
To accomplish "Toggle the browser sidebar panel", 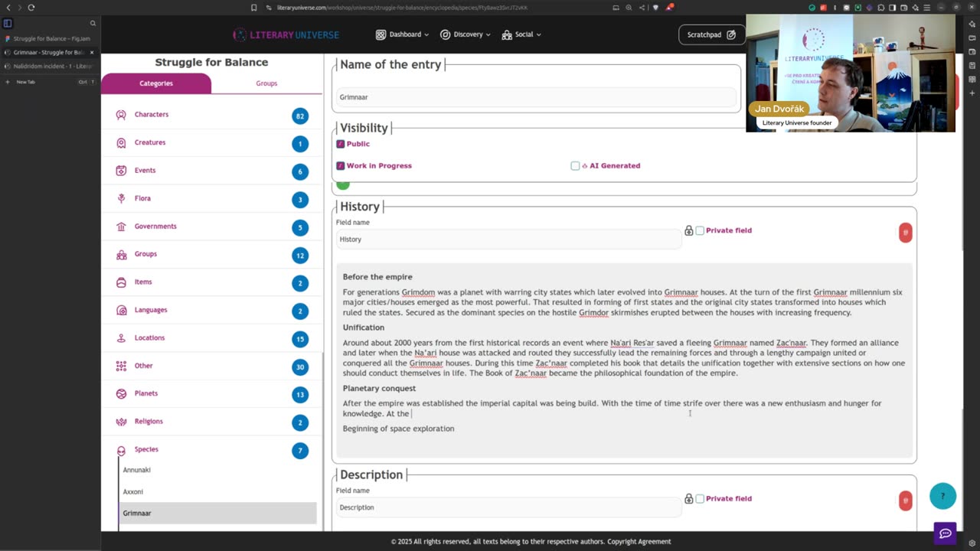I will [x=8, y=24].
